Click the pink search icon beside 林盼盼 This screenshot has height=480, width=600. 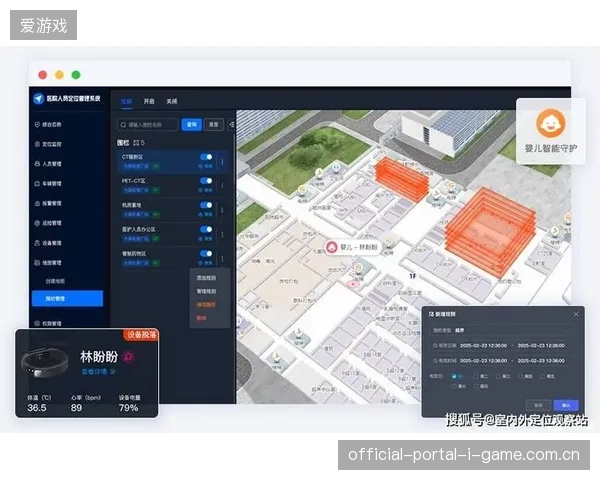click(x=129, y=357)
